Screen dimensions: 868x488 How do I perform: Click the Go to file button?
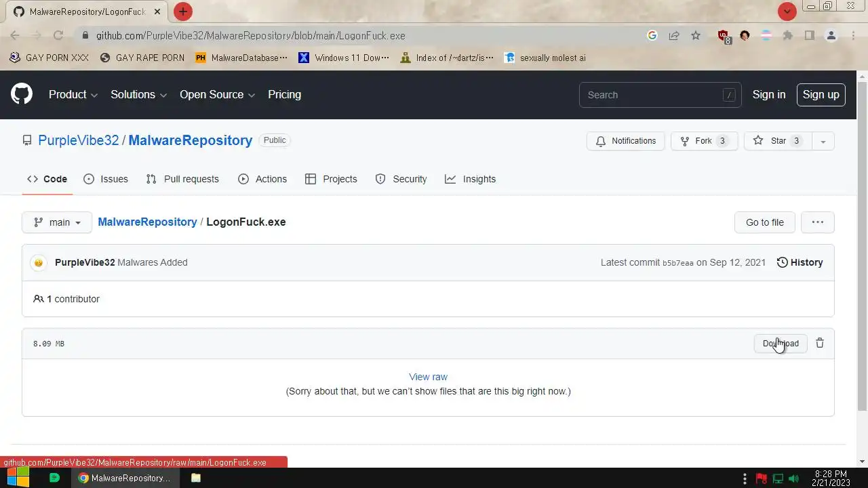[765, 222]
